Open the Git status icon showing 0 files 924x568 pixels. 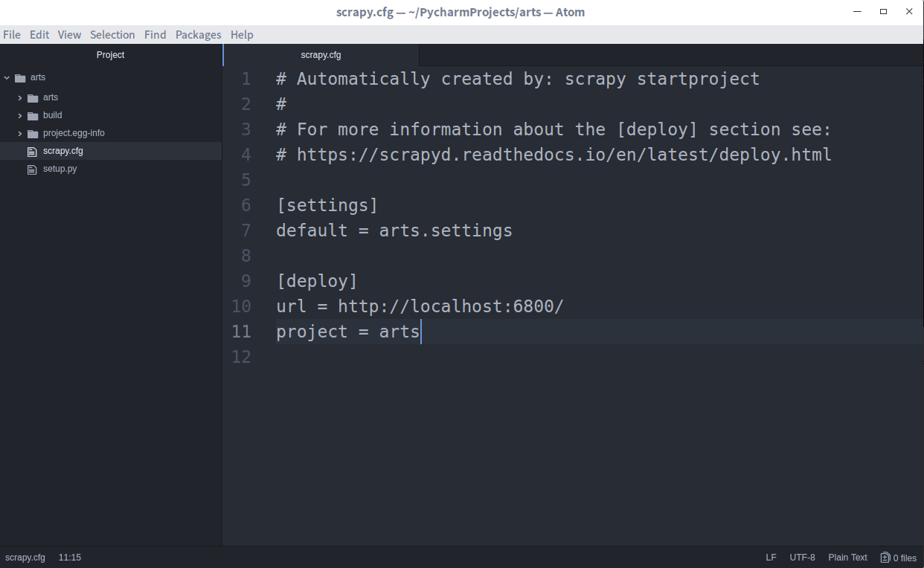pyautogui.click(x=886, y=557)
